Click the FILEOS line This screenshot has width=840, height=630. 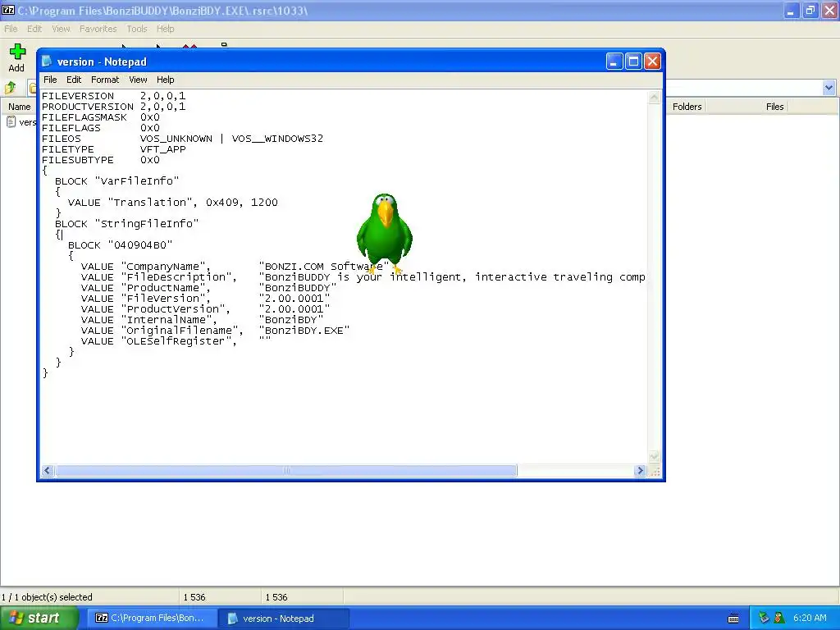[x=183, y=139]
